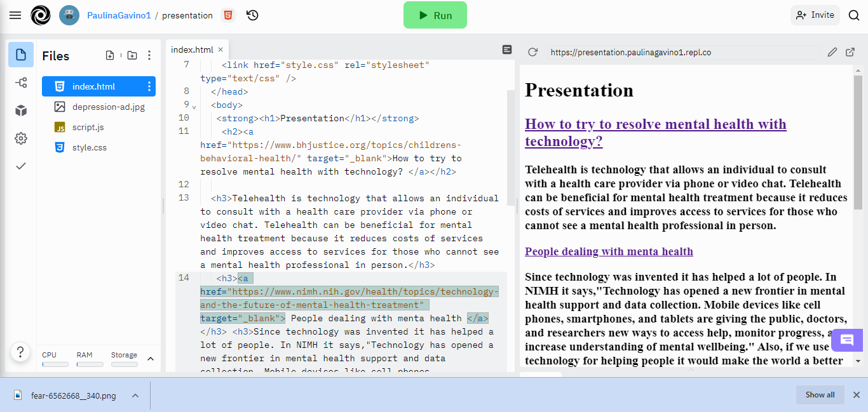The width and height of the screenshot is (868, 412).
Task: Select the Files sidebar icon
Action: [21, 55]
